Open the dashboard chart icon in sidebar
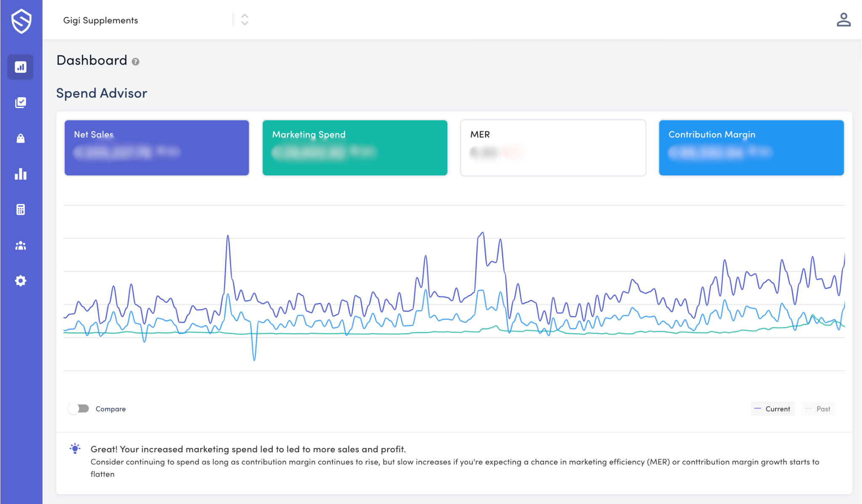 coord(20,67)
